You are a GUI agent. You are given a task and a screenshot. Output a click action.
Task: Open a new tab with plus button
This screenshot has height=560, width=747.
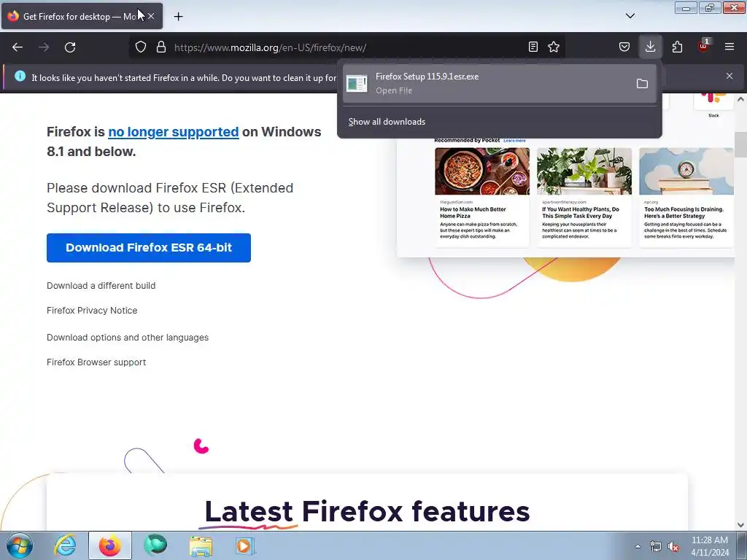pos(178,17)
